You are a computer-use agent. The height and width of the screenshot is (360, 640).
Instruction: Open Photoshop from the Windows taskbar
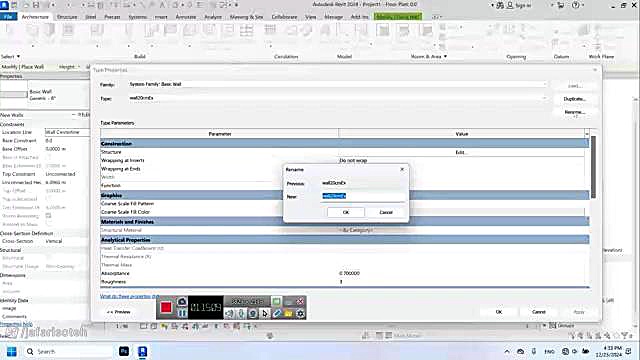coord(124,351)
